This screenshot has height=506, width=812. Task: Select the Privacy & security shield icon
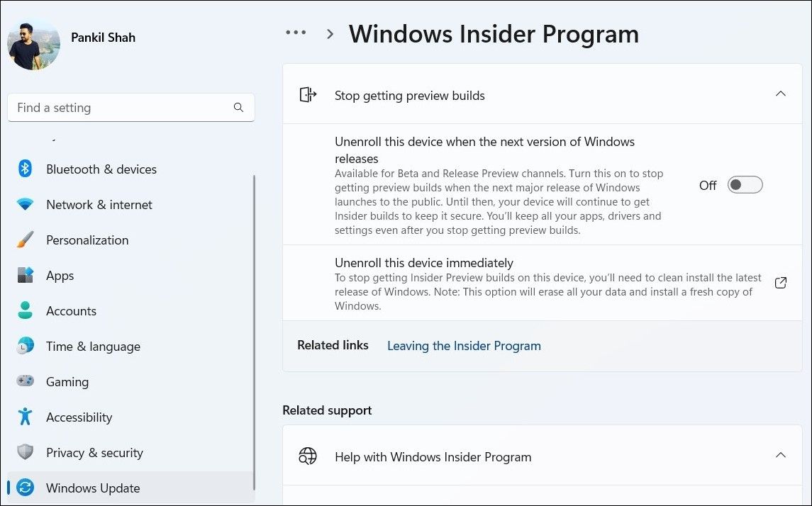[26, 452]
